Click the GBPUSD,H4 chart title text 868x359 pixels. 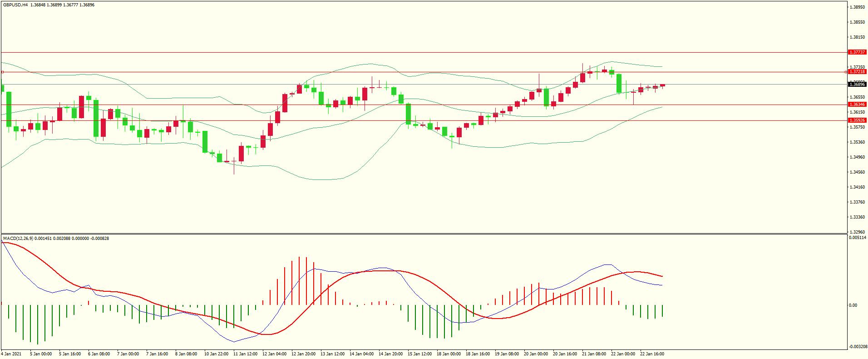pos(15,5)
